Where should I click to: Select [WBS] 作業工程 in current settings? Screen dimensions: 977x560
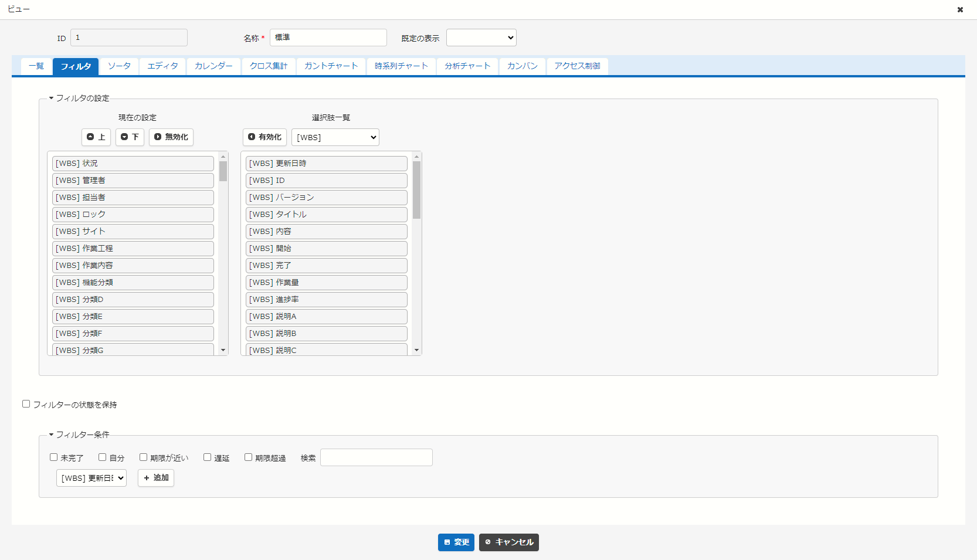pos(133,249)
